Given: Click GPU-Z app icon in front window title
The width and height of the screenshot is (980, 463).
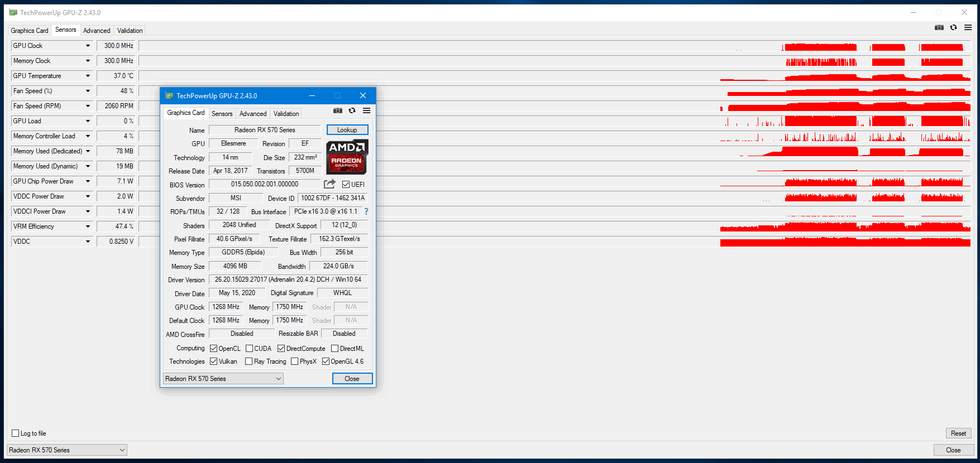Looking at the screenshot, I should pyautogui.click(x=169, y=96).
